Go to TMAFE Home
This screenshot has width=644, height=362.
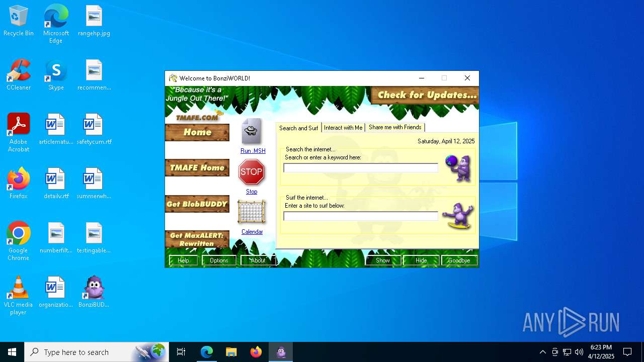click(x=197, y=168)
